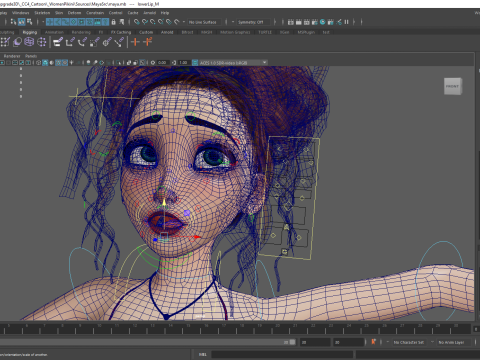Click the purple lattice cage shelf icon
480x360 pixels.
click(29, 42)
